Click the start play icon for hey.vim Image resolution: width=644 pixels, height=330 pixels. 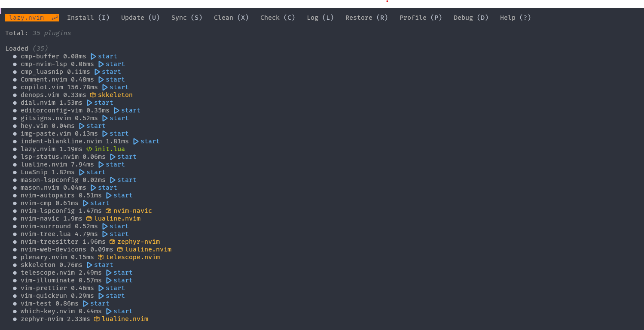tap(82, 126)
